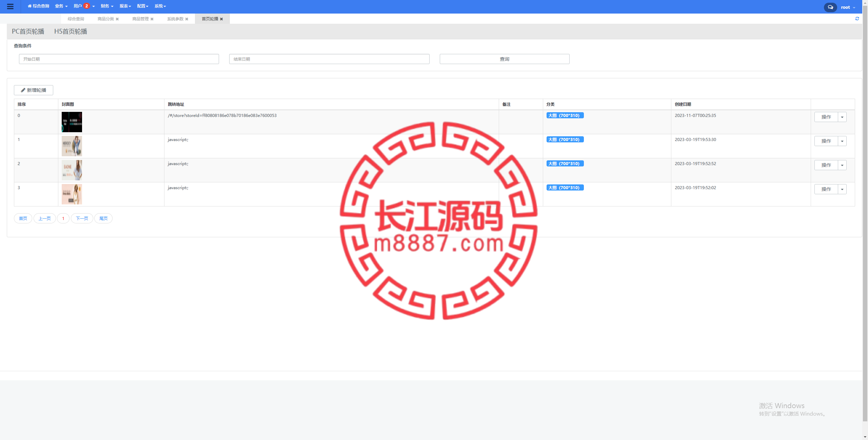
Task: Open the dark cover thumbnail in row 0
Action: click(x=72, y=122)
